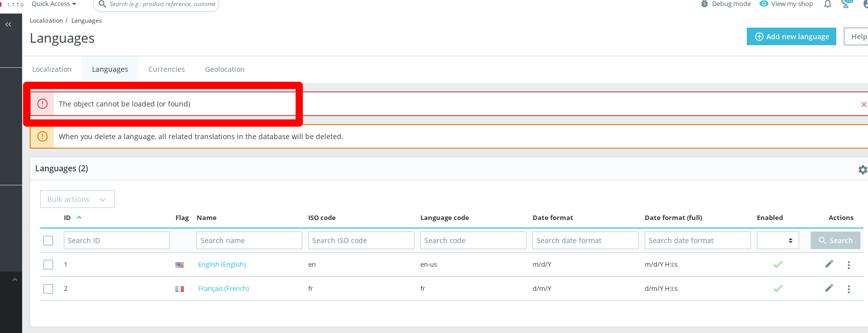Image resolution: width=868 pixels, height=333 pixels.
Task: Click the Search button in filter row
Action: click(x=835, y=241)
